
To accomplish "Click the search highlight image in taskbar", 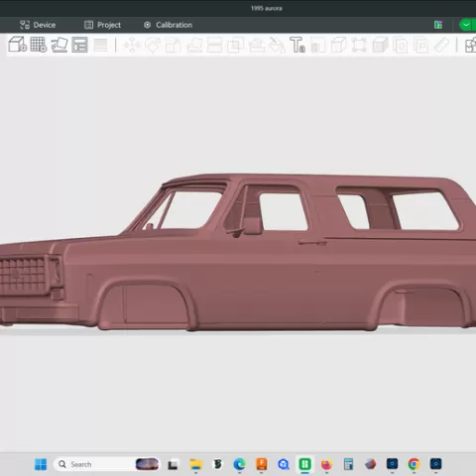I will 147,464.
